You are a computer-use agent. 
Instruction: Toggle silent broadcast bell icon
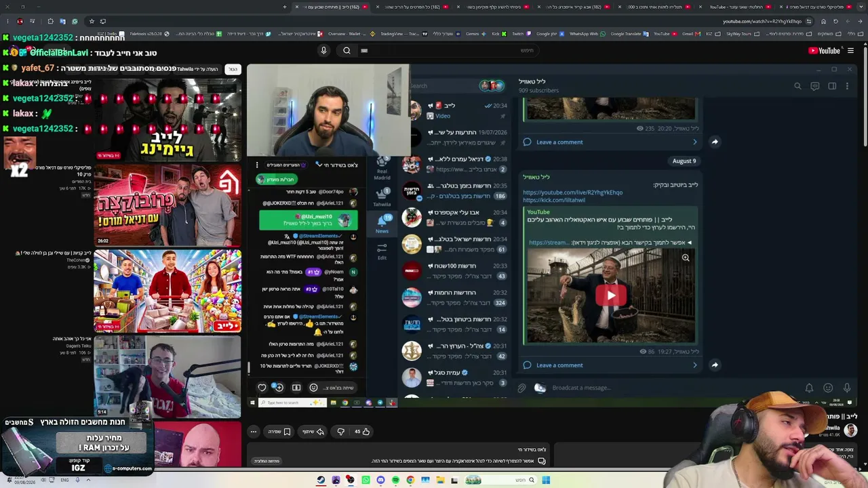coord(809,388)
